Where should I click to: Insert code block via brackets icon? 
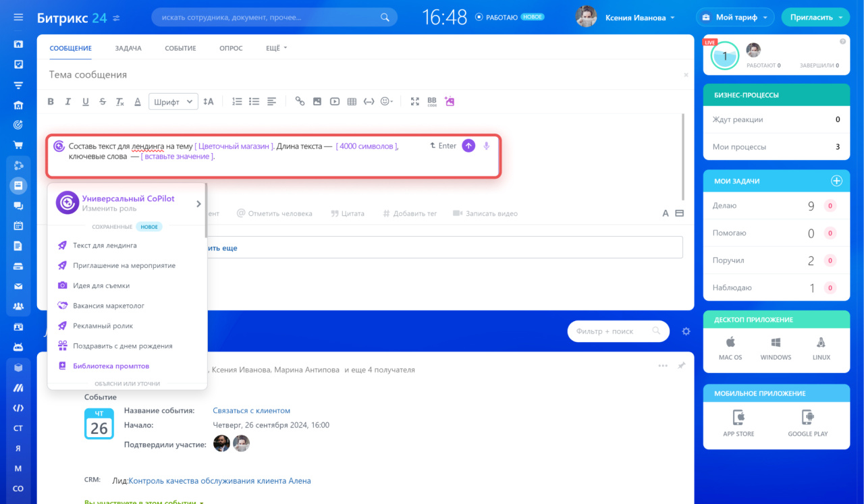[369, 102]
